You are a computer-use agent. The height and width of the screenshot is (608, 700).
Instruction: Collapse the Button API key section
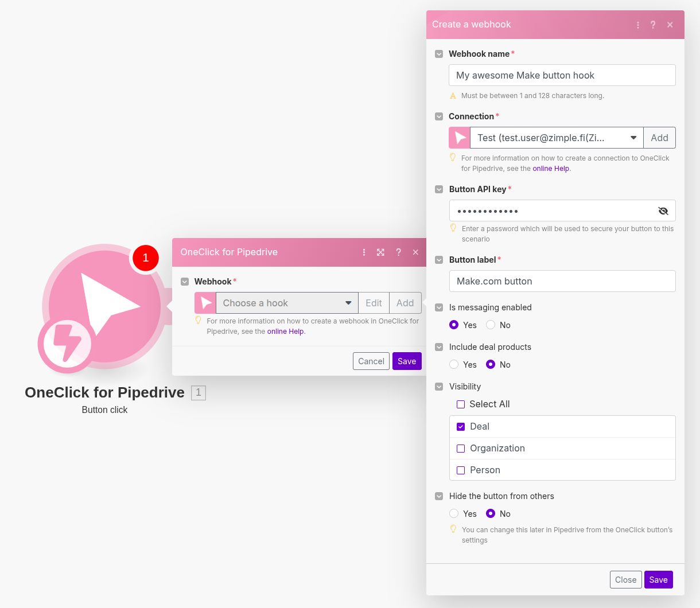pos(439,189)
